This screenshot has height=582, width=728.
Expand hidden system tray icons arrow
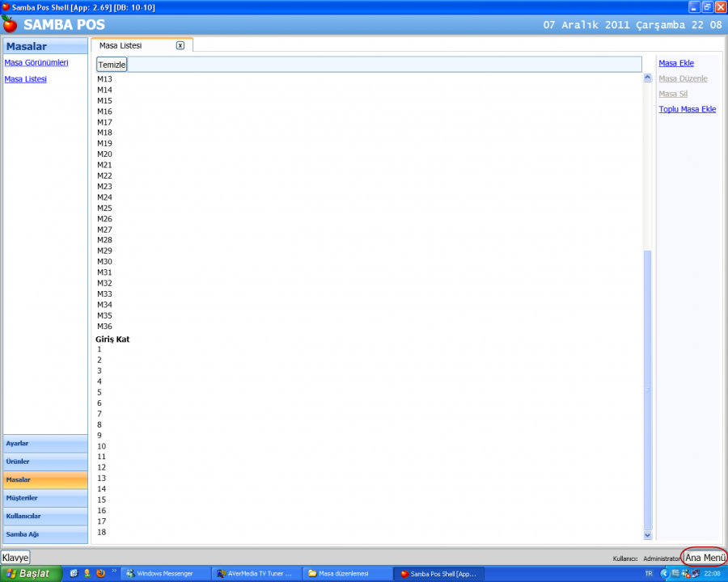[x=665, y=574]
